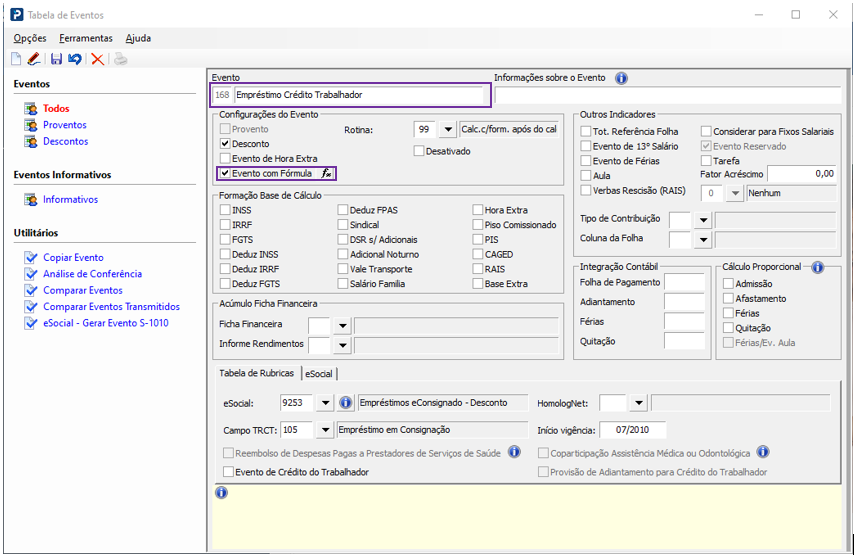854x557 pixels.
Task: Open the Ferramentas menu
Action: pos(86,38)
